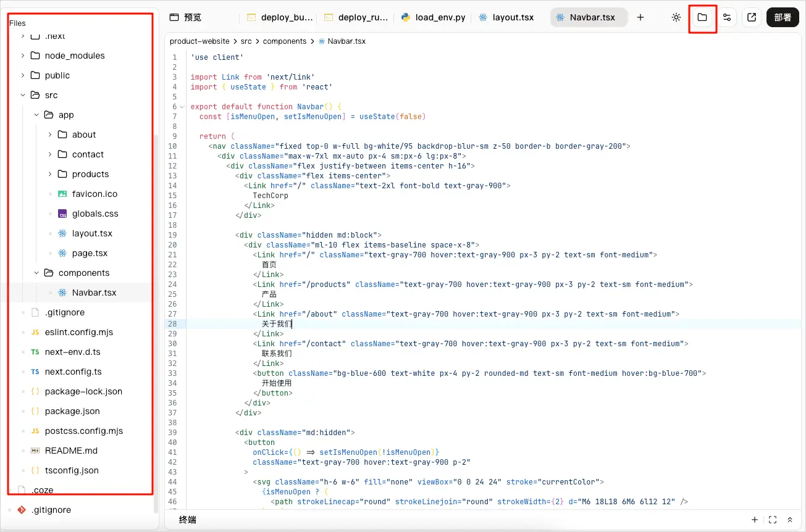Click the TechCorp text on line 15
This screenshot has height=532, width=806.
point(271,196)
